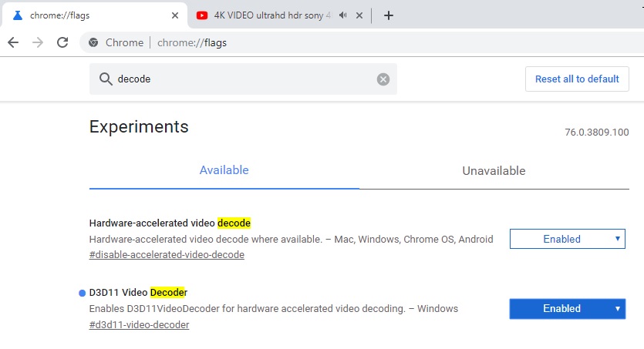This screenshot has height=349, width=644.
Task: Reload the chrome://flags page
Action: click(x=63, y=42)
